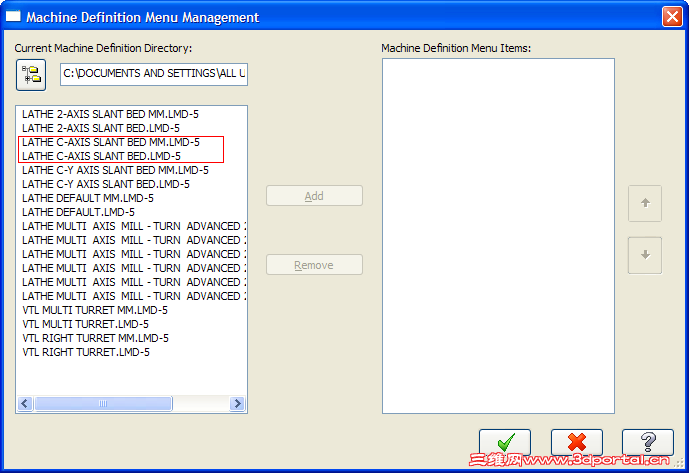Select LATHE DEFAULT MM.LMD-5
Image resolution: width=689 pixels, height=473 pixels.
(88, 198)
